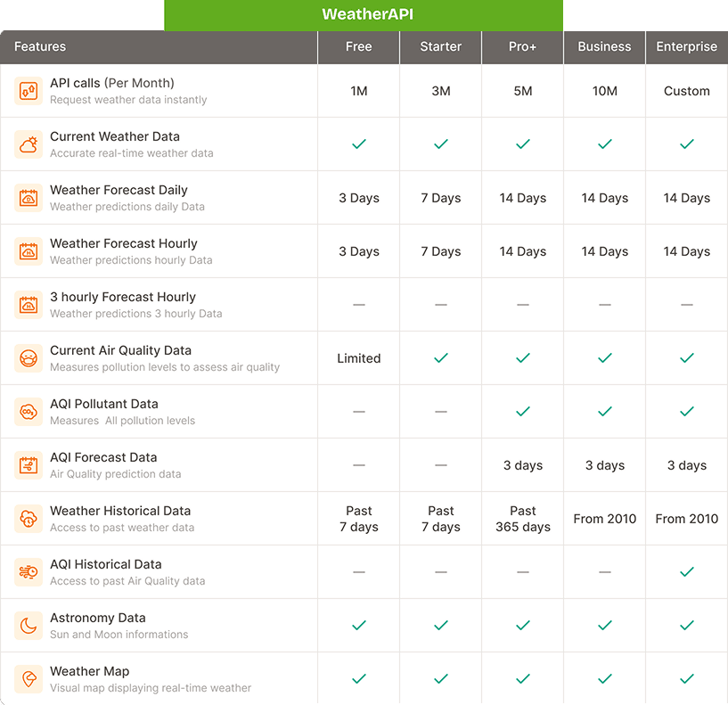Viewport: 728px width, 705px height.
Task: Click the green WeatherAPI header banner
Action: 363,15
